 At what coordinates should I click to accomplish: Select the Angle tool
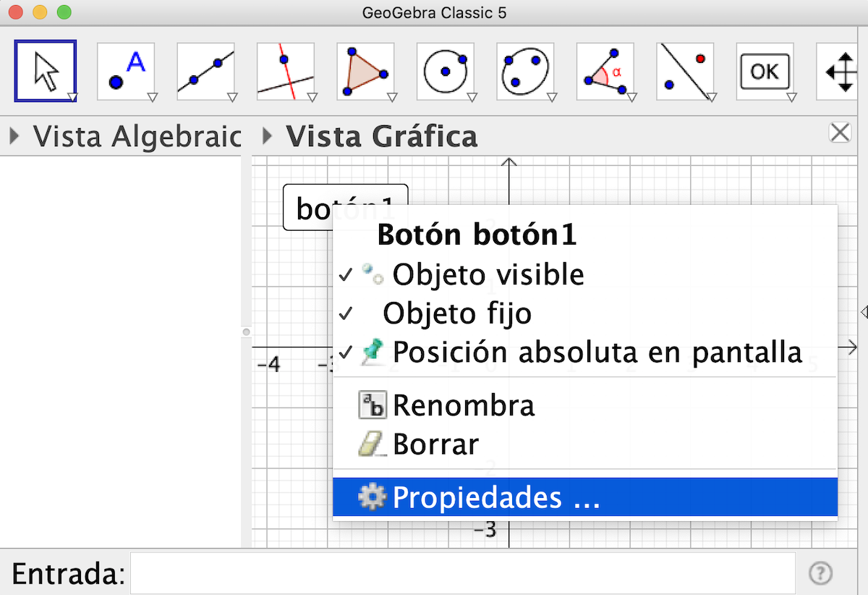point(606,71)
